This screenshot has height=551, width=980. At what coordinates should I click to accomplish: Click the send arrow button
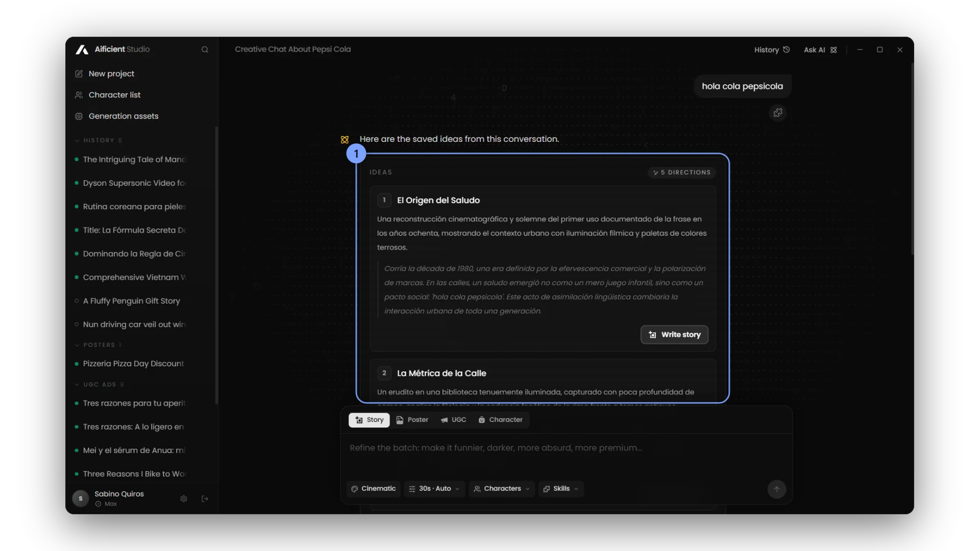click(777, 489)
